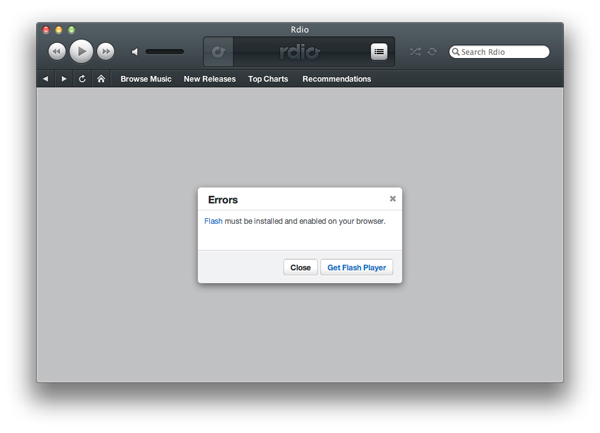Adjust the volume slider bar
Viewport: 600px width, 433px height.
pos(165,52)
